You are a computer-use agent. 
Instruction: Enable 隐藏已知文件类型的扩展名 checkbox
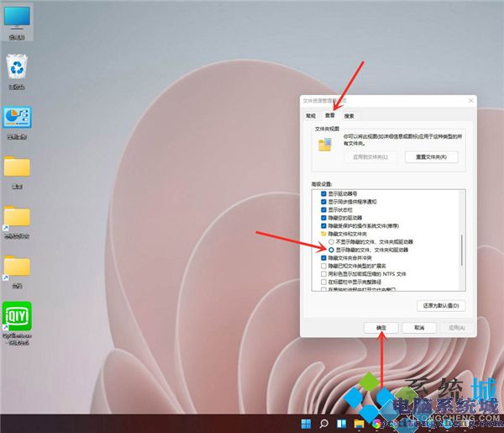pos(323,266)
